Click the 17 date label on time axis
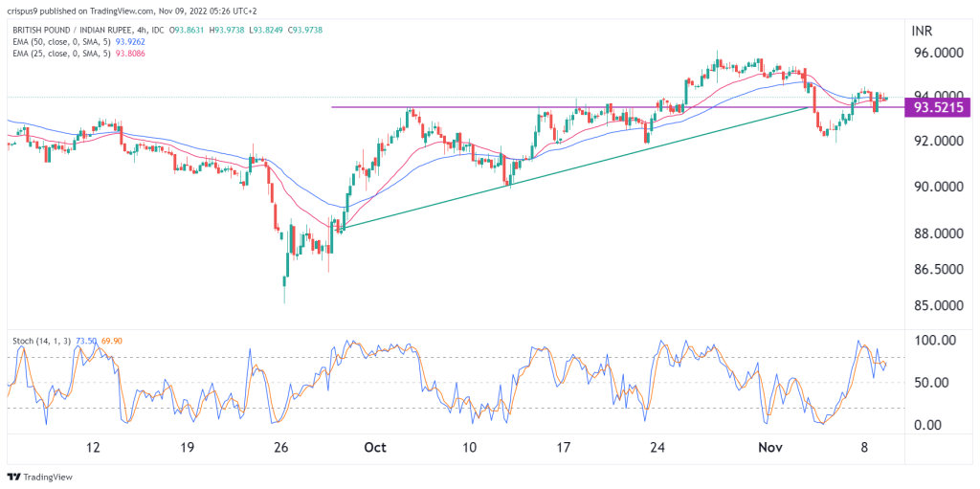This screenshot has height=489, width=980. (563, 448)
